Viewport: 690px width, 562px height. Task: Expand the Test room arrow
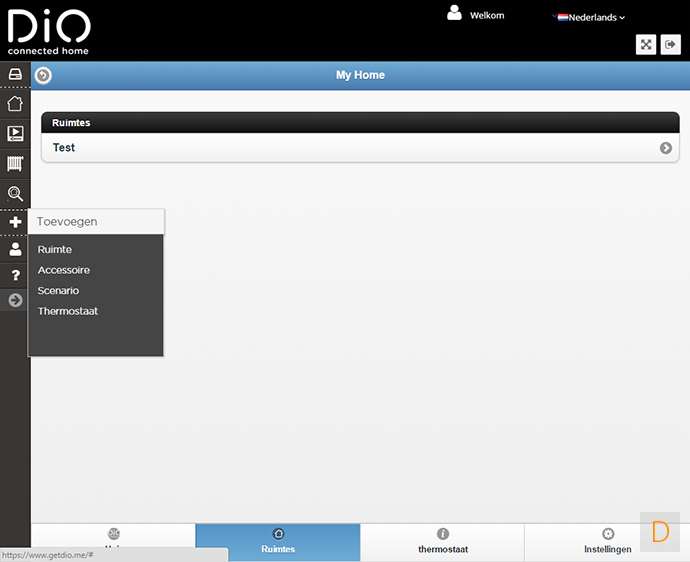(x=665, y=148)
